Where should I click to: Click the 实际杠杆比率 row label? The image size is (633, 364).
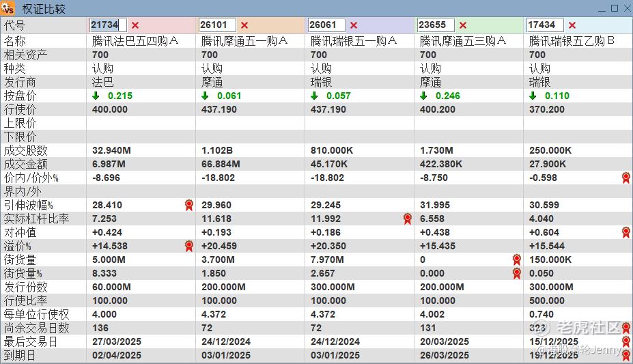tap(36, 219)
